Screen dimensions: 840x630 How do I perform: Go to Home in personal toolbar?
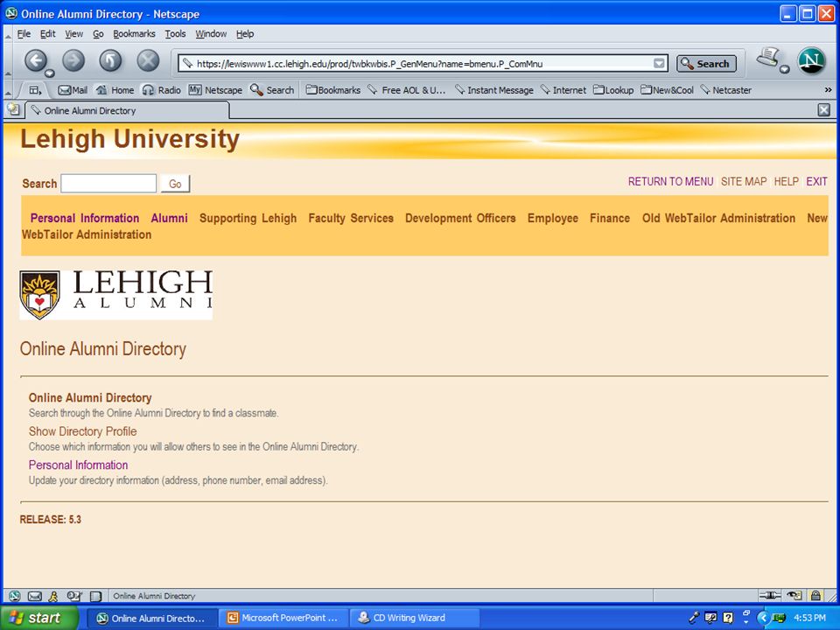tap(115, 90)
